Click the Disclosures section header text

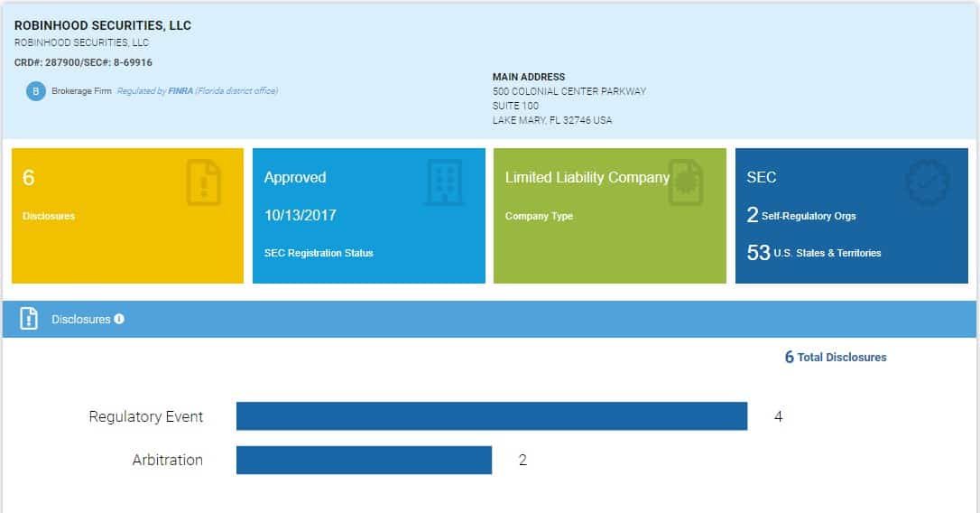(x=80, y=319)
